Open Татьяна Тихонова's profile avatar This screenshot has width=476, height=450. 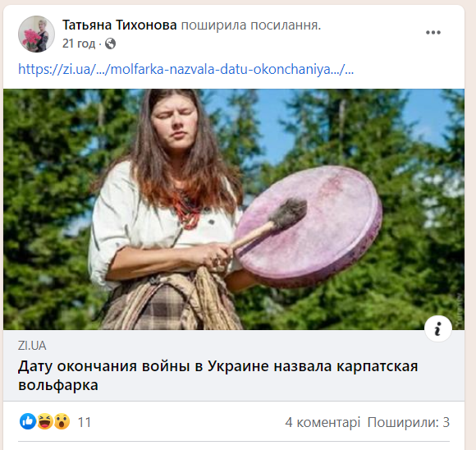coord(36,34)
